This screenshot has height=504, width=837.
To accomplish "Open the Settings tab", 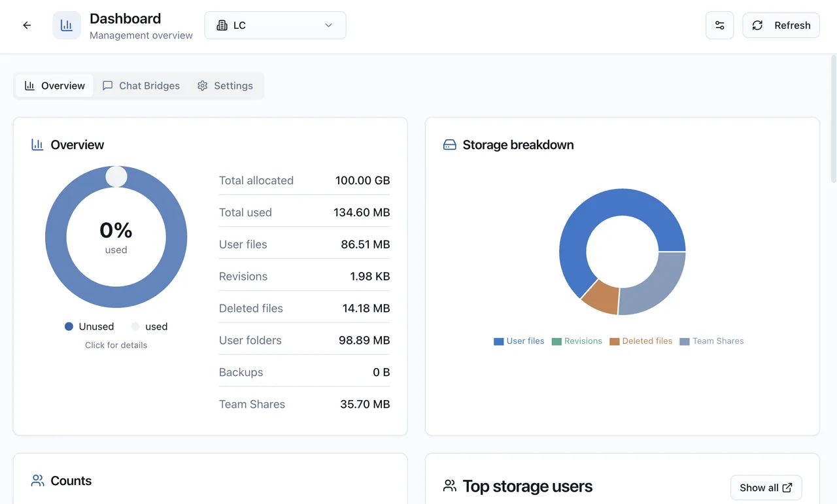I will coord(225,86).
